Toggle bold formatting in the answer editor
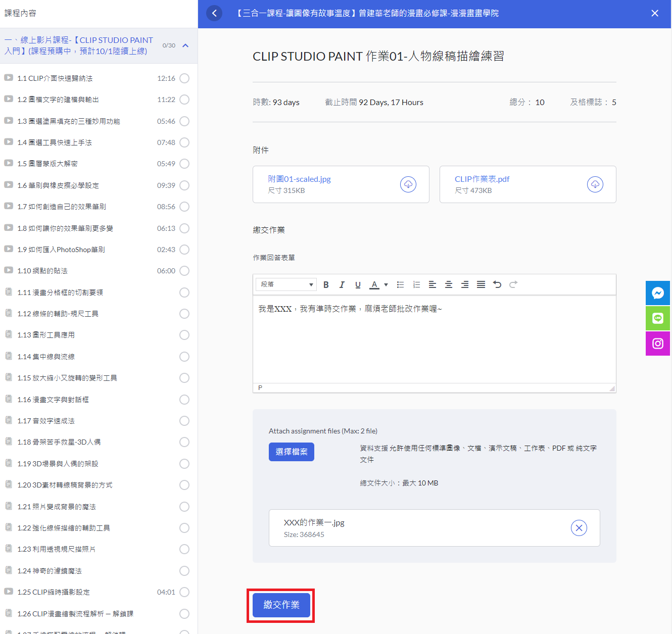Image resolution: width=672 pixels, height=634 pixels. [x=326, y=284]
